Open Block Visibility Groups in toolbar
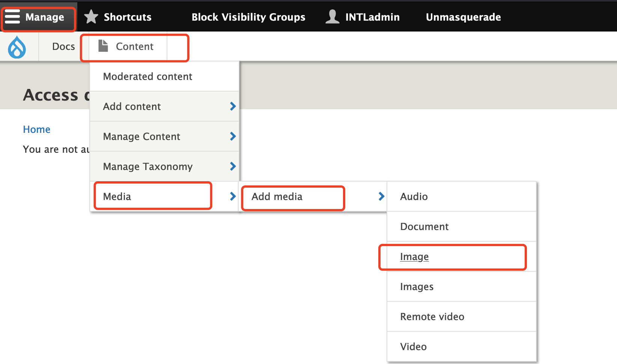This screenshot has height=364, width=617. (x=248, y=17)
